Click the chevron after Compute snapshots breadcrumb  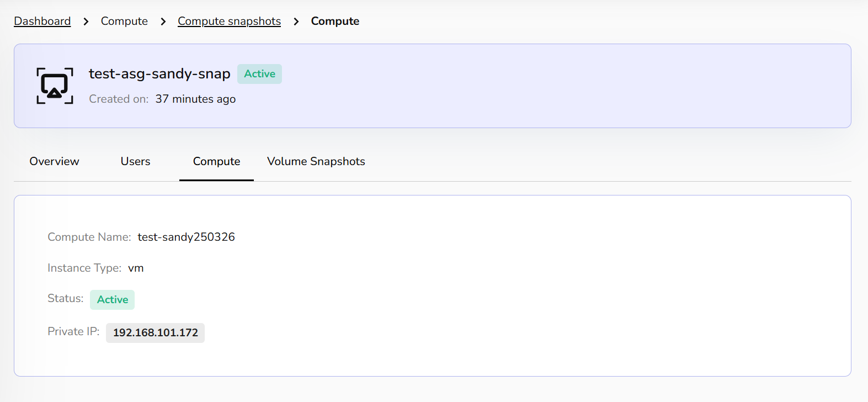tap(296, 22)
